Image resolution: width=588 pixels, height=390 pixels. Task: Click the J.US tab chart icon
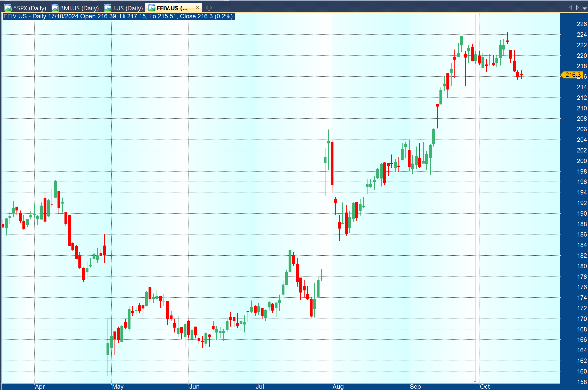pyautogui.click(x=108, y=8)
